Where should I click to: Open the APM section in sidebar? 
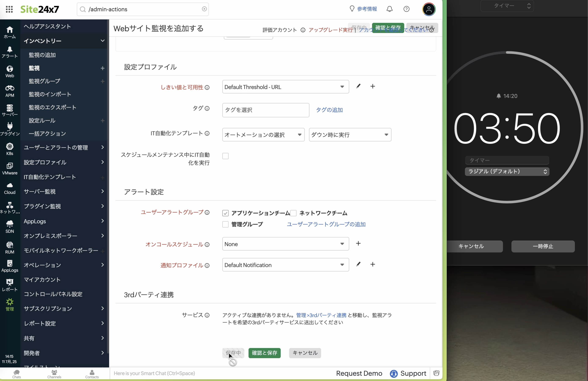click(10, 91)
